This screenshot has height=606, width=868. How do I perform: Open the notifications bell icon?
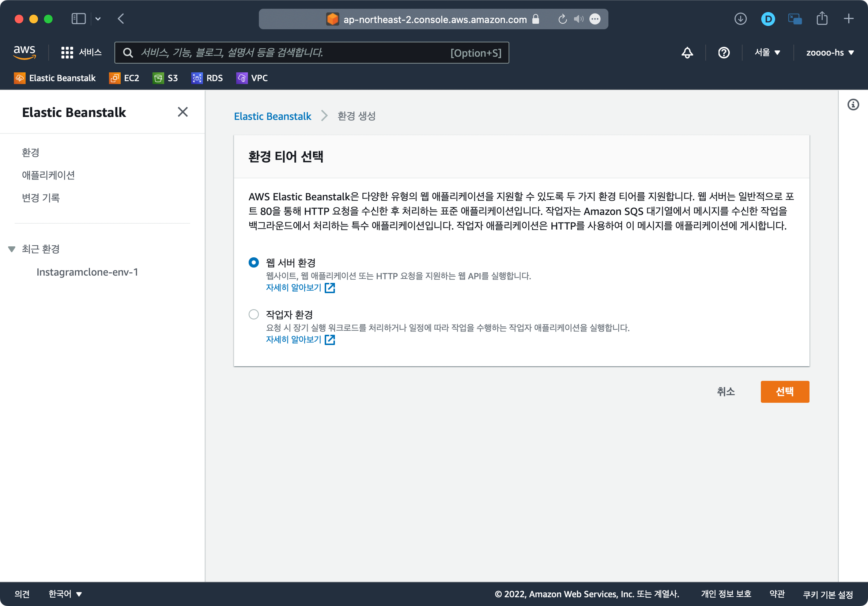687,53
